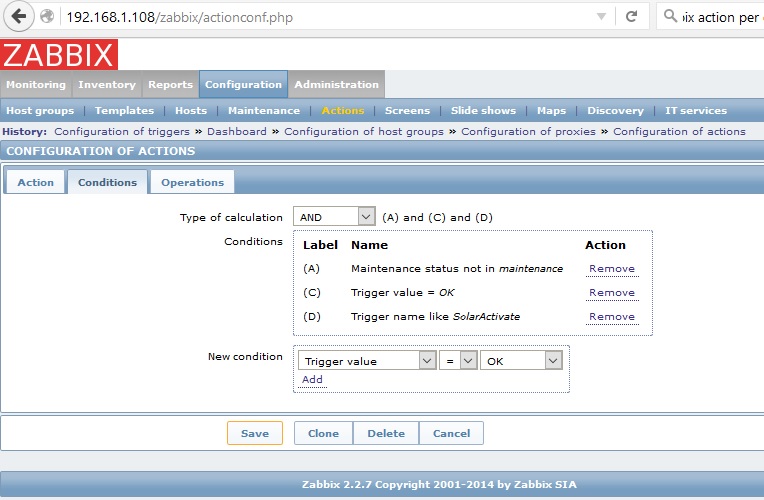
Task: Switch to the Conditions tab
Action: (x=107, y=182)
